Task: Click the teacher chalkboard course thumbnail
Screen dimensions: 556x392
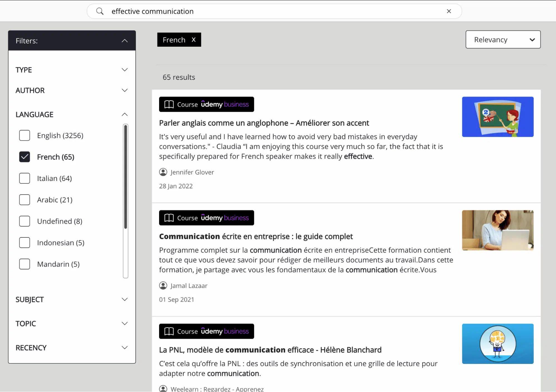Action: tap(498, 117)
